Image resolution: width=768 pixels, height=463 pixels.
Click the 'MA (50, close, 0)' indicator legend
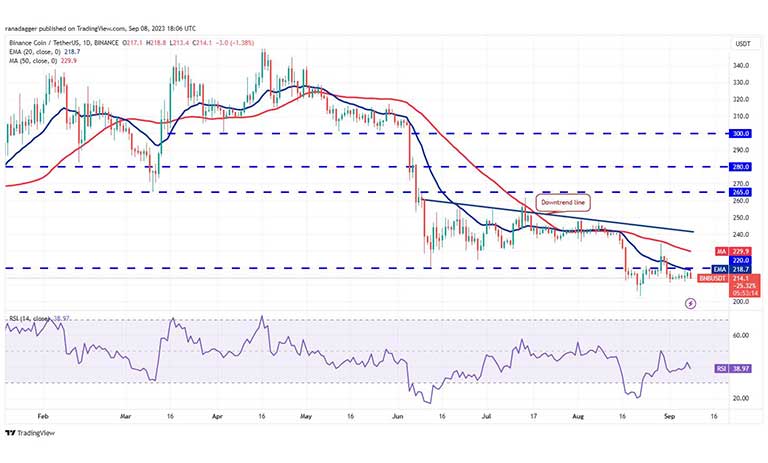pos(43,61)
